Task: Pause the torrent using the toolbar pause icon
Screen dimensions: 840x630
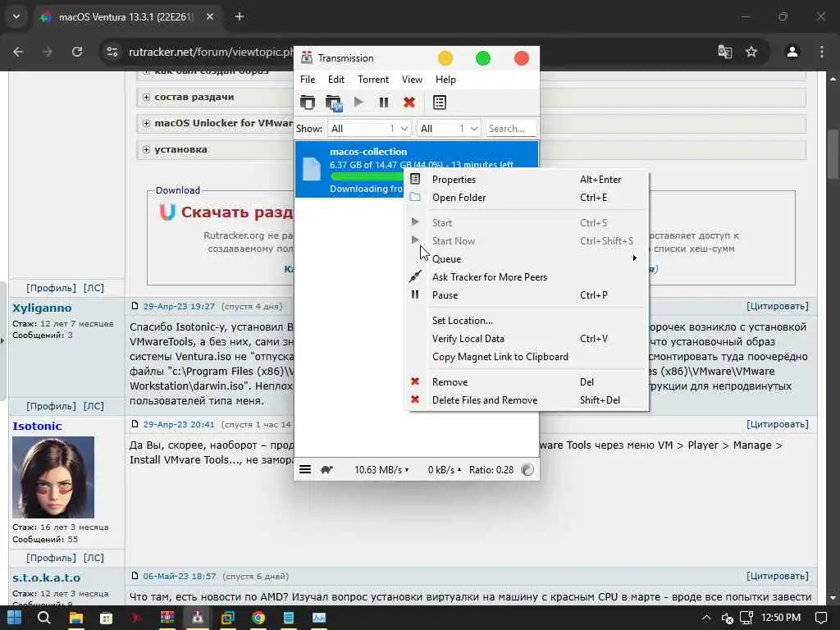Action: [x=384, y=102]
